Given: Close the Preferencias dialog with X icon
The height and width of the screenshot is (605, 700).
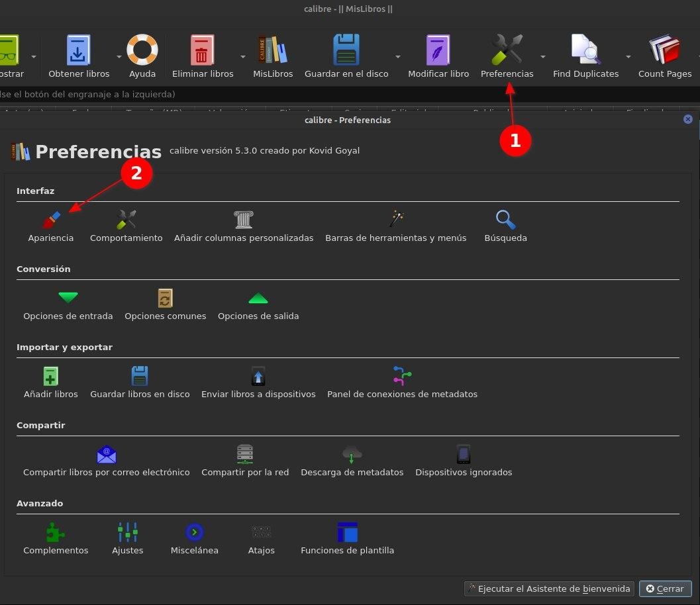Looking at the screenshot, I should [x=687, y=119].
